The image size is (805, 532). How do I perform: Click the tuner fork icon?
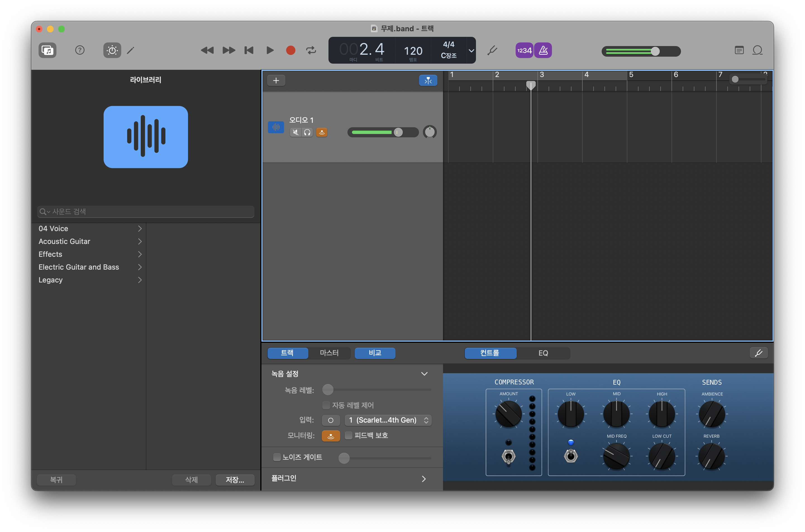[492, 51]
